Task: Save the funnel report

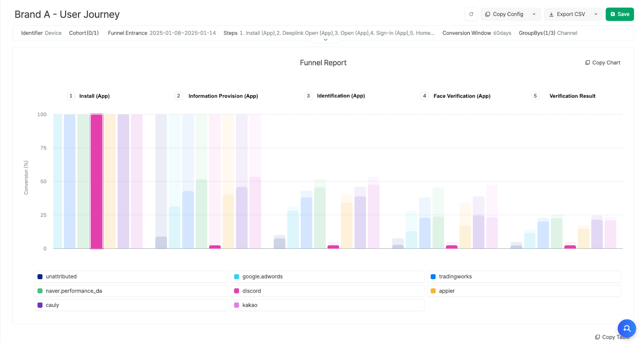Action: pos(619,14)
